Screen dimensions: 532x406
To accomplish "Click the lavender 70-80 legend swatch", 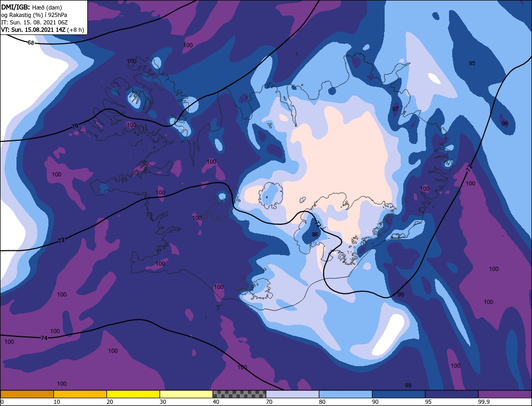I will click(293, 394).
